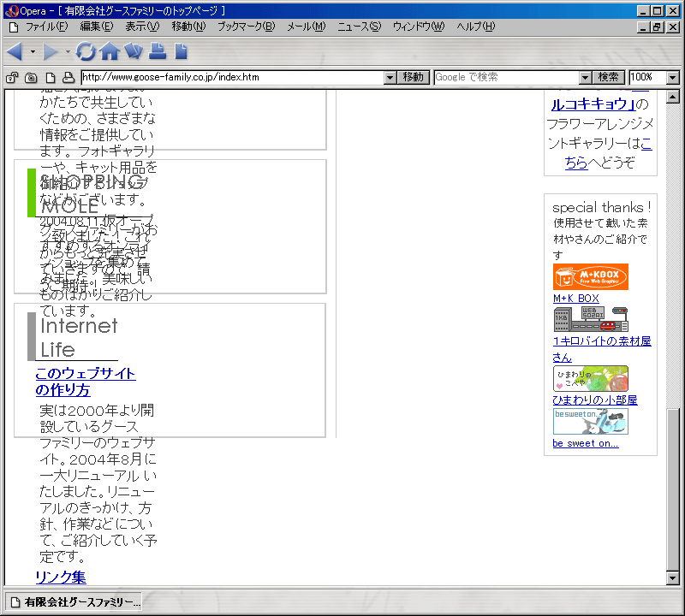Toggle print preview with the small printer icon
The height and width of the screenshot is (616, 685).
click(x=68, y=78)
